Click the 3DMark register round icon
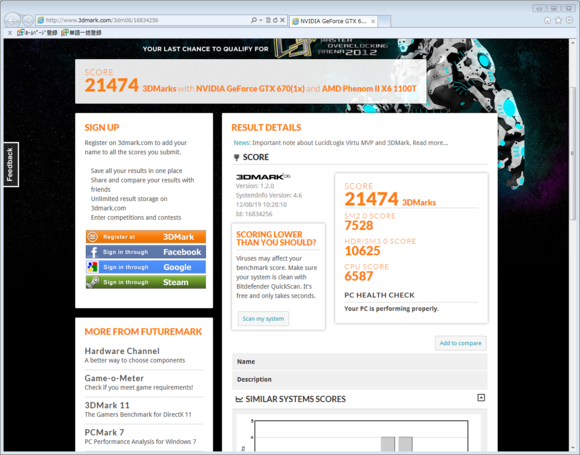580x455 pixels. coord(93,237)
